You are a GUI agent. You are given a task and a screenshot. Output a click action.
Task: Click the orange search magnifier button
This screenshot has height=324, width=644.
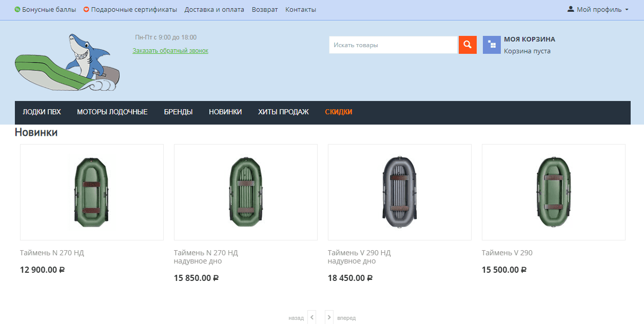point(467,45)
